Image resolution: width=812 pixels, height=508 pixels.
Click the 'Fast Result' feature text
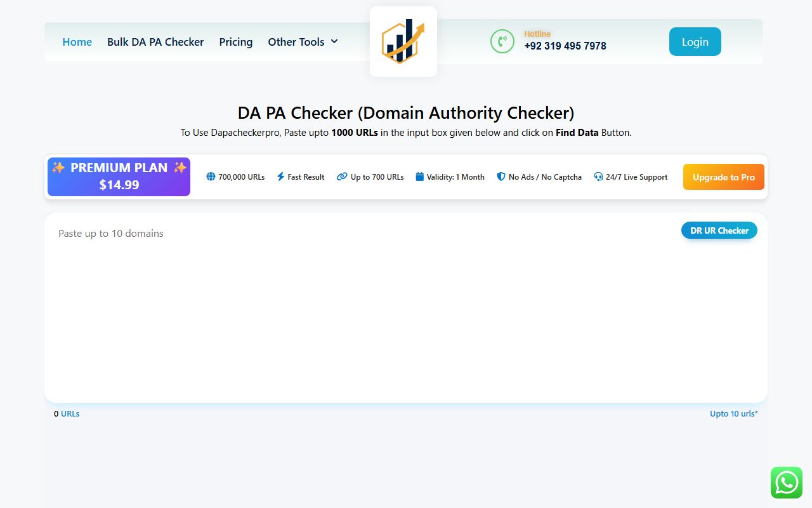pyautogui.click(x=306, y=177)
